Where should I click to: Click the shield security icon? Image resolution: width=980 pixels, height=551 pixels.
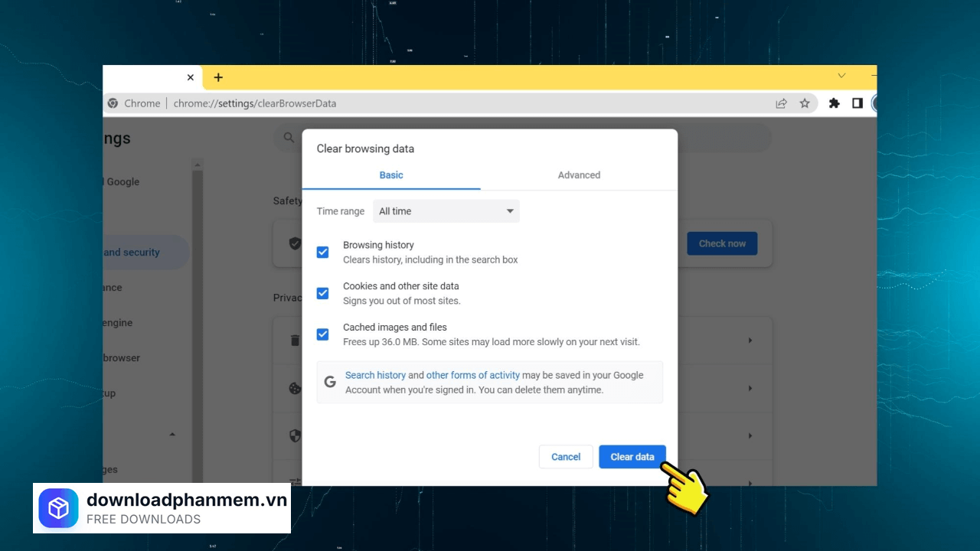(295, 435)
